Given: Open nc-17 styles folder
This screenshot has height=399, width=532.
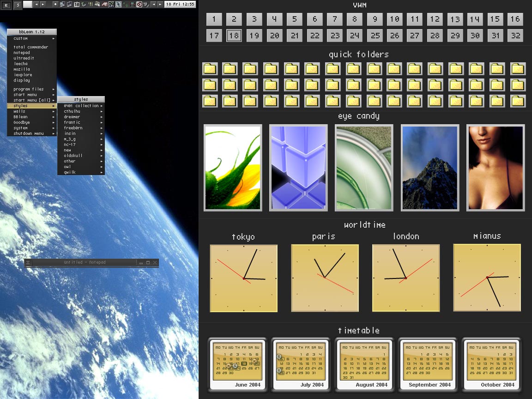Looking at the screenshot, I should [x=81, y=145].
